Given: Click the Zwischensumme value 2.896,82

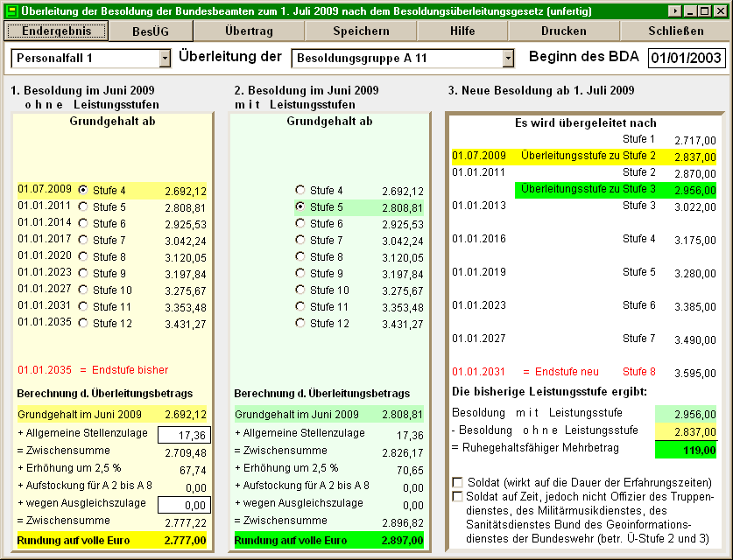Looking at the screenshot, I should [x=403, y=522].
